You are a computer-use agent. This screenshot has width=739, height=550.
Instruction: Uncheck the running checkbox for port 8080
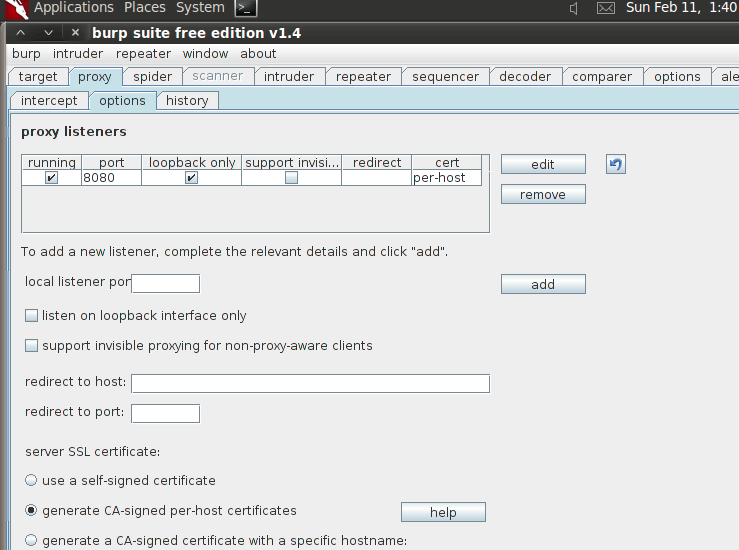coord(51,178)
